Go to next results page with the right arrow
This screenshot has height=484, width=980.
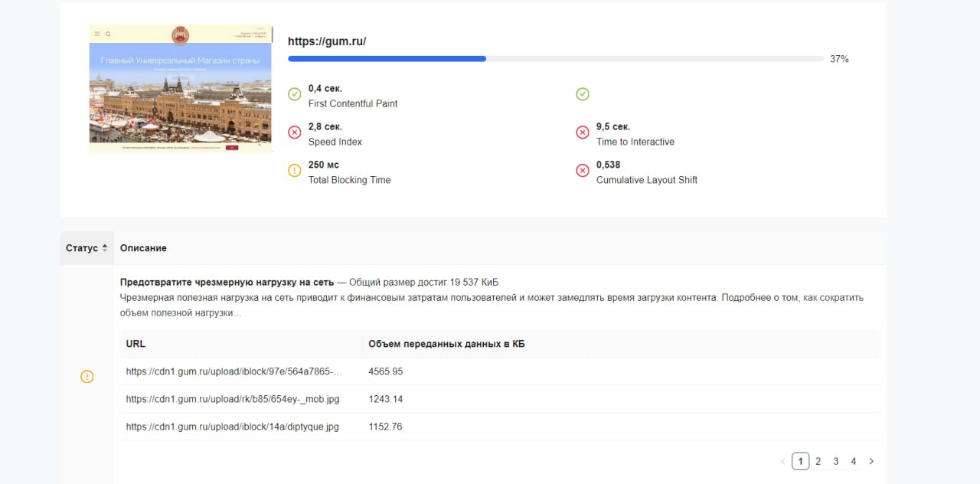pos(871,461)
